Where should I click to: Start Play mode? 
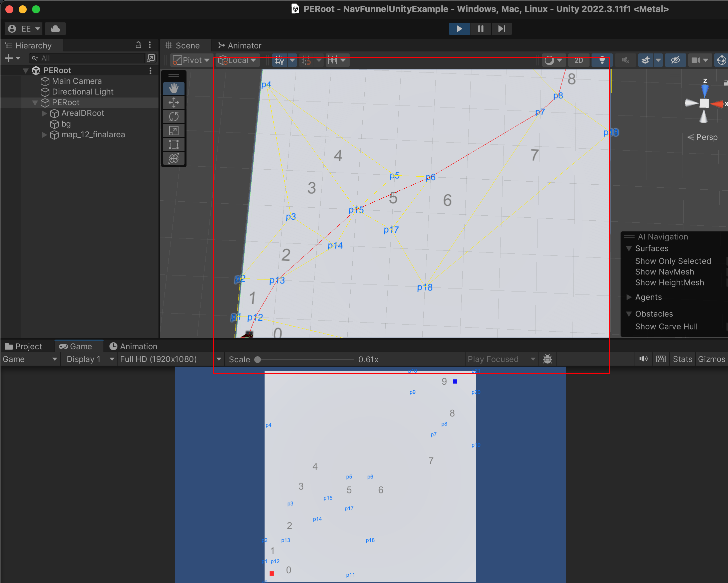point(459,29)
